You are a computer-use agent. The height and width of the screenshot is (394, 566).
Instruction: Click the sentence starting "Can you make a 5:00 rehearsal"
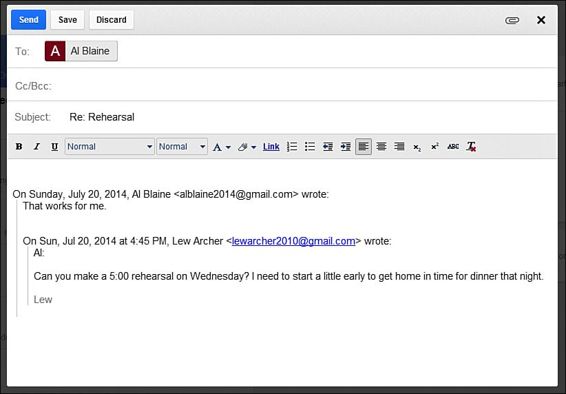(x=288, y=276)
